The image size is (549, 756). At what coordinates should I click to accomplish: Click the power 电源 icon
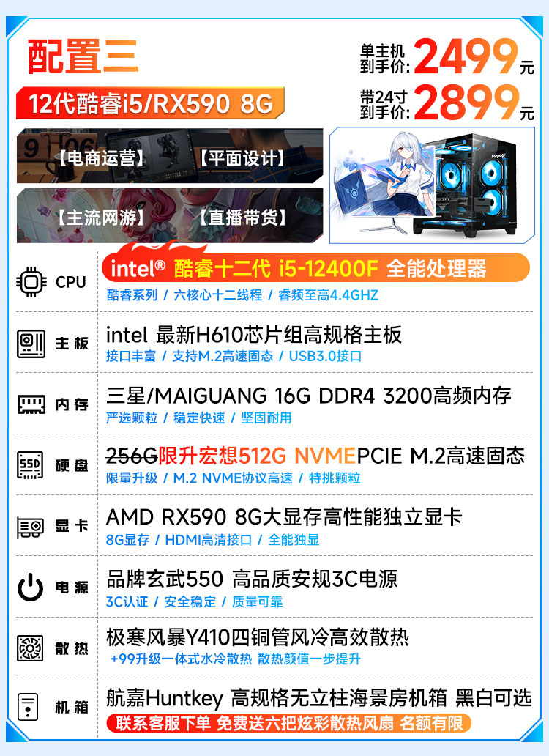click(30, 588)
